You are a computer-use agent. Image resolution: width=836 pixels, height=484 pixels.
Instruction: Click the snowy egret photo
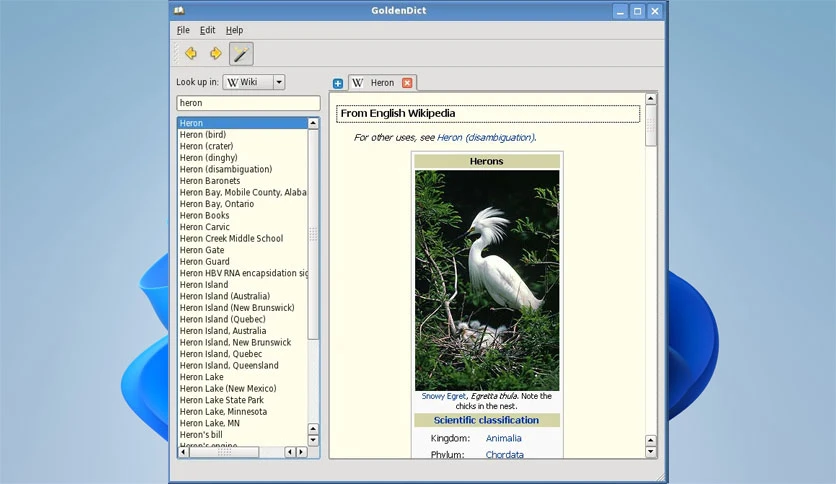coord(487,280)
